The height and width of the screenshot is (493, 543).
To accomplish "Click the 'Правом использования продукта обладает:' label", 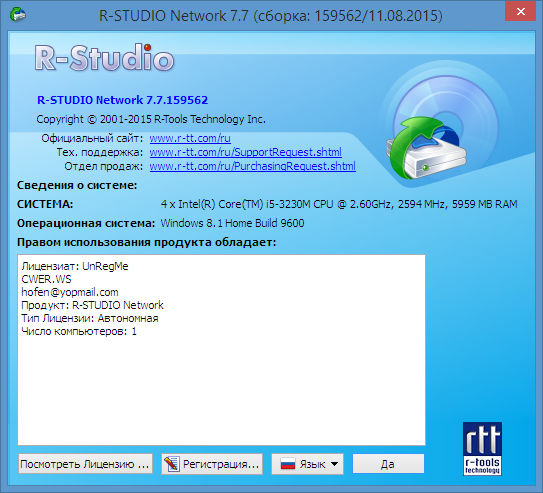I will point(146,242).
